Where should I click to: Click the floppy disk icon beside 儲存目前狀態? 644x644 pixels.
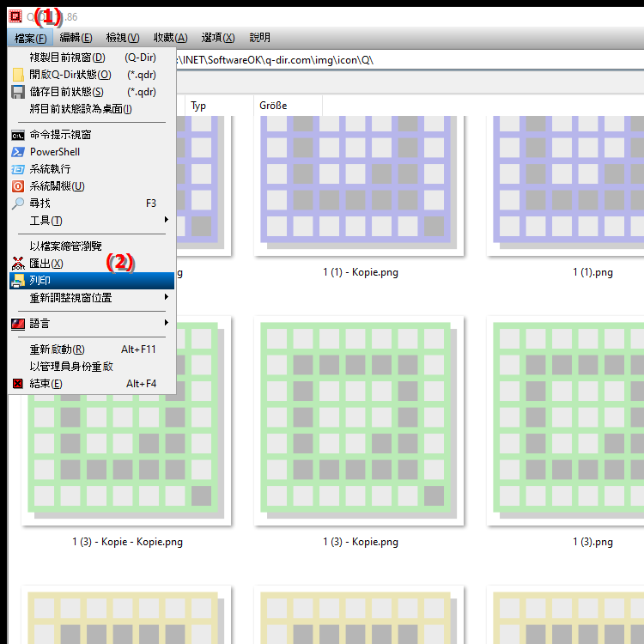[18, 92]
